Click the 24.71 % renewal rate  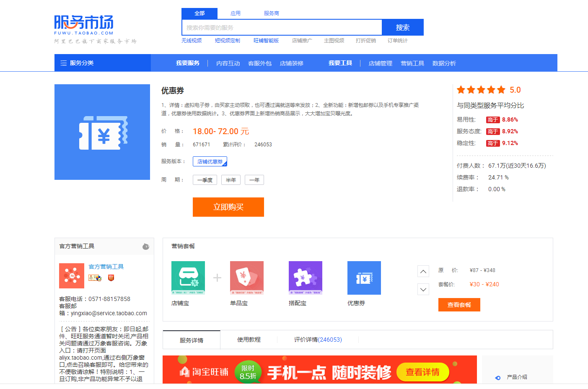click(498, 177)
